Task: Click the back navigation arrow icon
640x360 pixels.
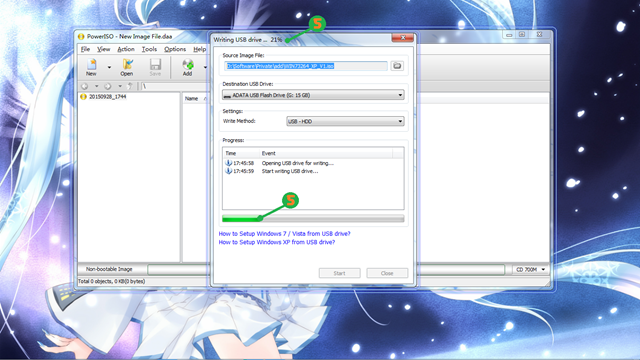Action: click(x=84, y=86)
